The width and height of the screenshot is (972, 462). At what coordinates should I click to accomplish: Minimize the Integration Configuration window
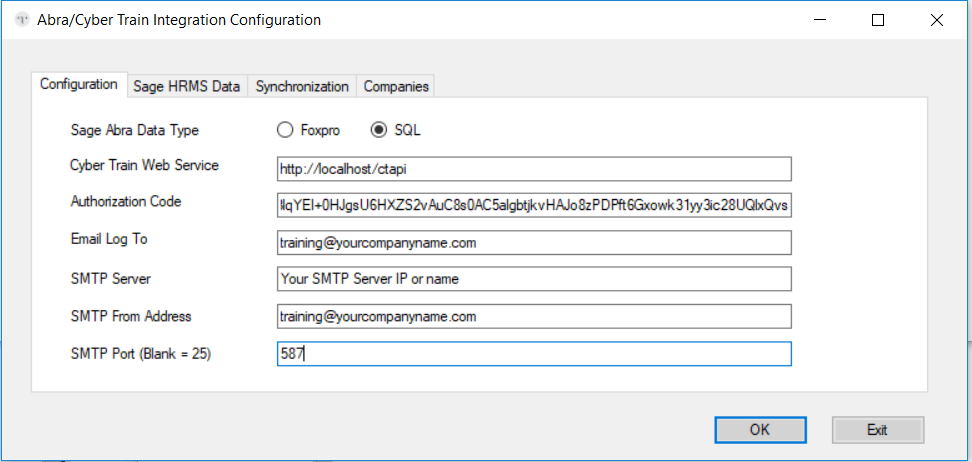tap(820, 20)
